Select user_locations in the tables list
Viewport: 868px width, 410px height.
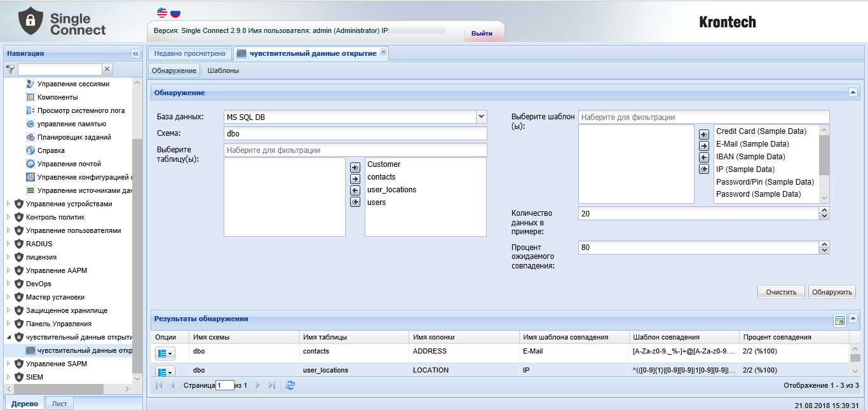pos(426,190)
